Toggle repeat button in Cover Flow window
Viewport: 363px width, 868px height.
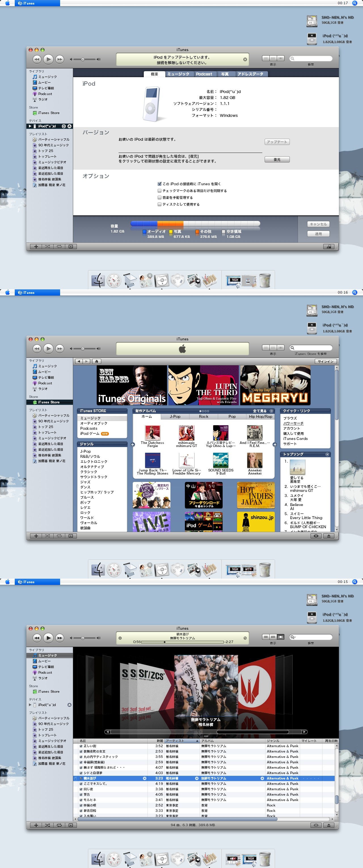click(x=59, y=825)
